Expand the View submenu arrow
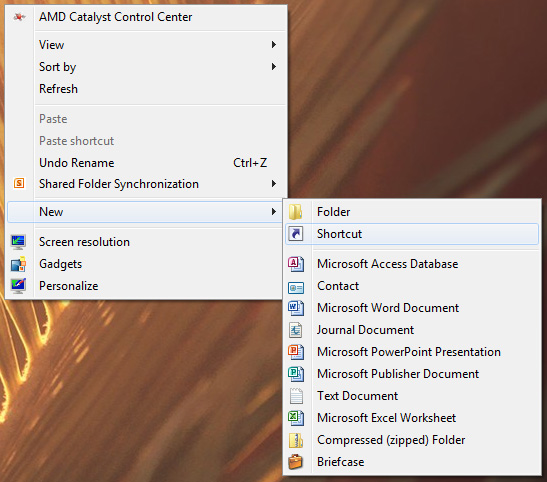Image resolution: width=547 pixels, height=482 pixels. pyautogui.click(x=274, y=45)
